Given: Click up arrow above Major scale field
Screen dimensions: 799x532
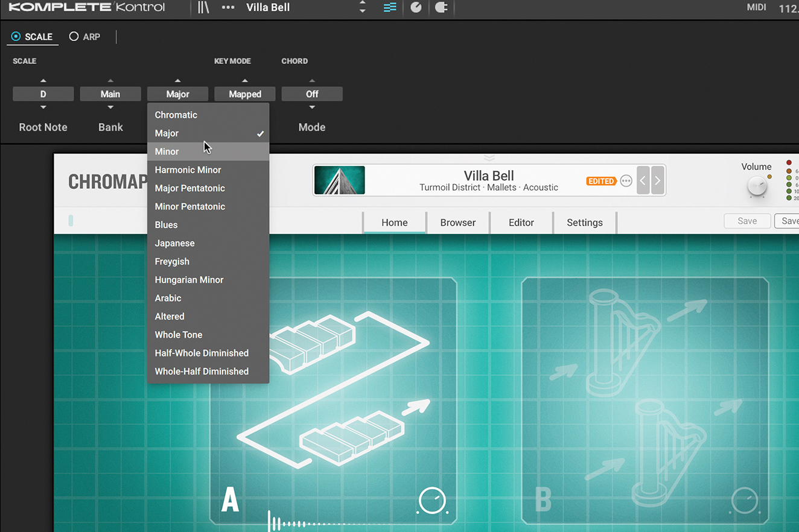Looking at the screenshot, I should [x=177, y=80].
